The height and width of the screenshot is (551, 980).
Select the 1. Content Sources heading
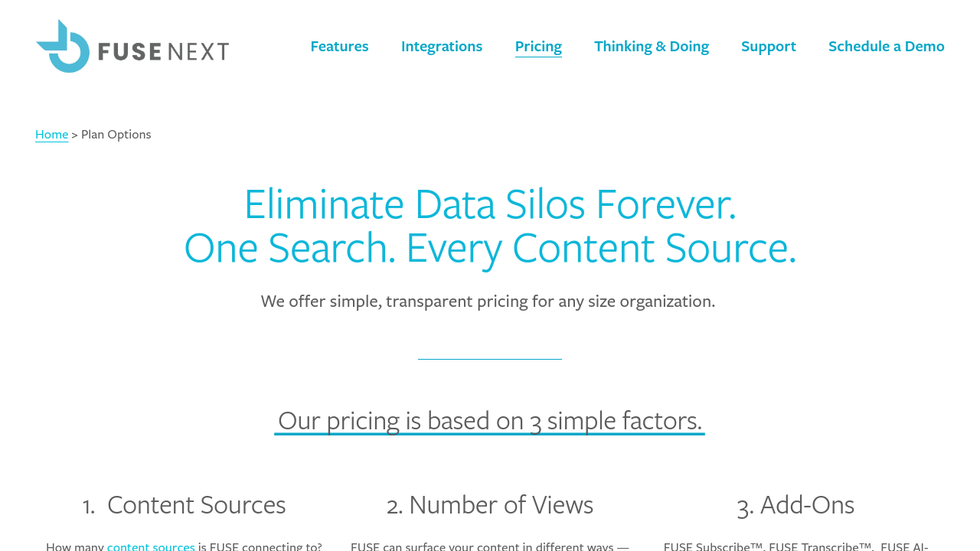(x=185, y=505)
